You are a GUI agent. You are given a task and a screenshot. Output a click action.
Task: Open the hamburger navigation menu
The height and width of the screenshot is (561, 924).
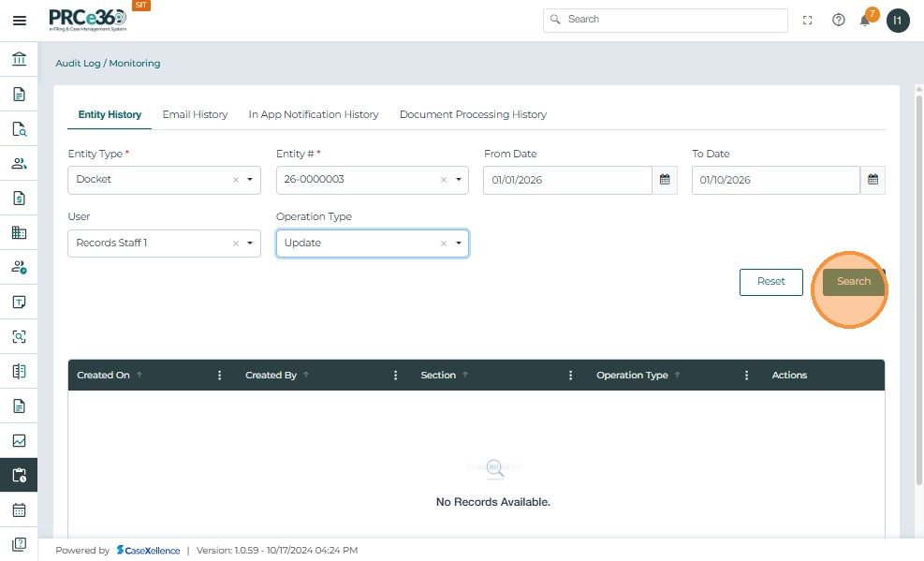[19, 21]
